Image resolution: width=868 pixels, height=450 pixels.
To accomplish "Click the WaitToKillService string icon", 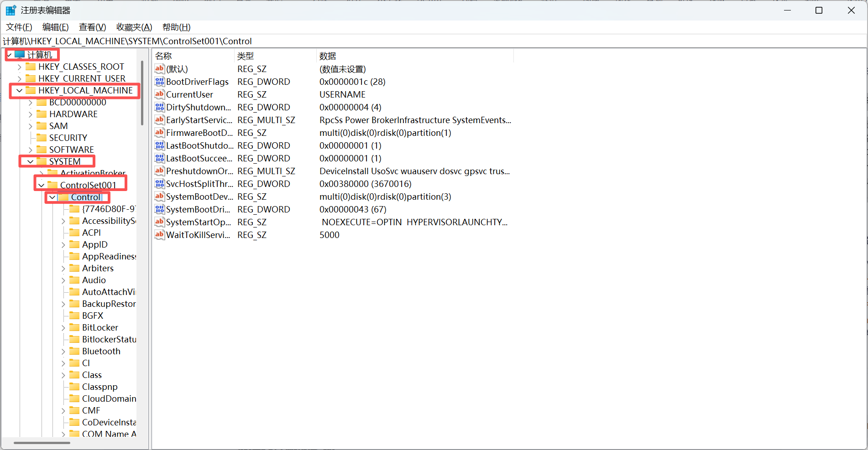I will 159,235.
